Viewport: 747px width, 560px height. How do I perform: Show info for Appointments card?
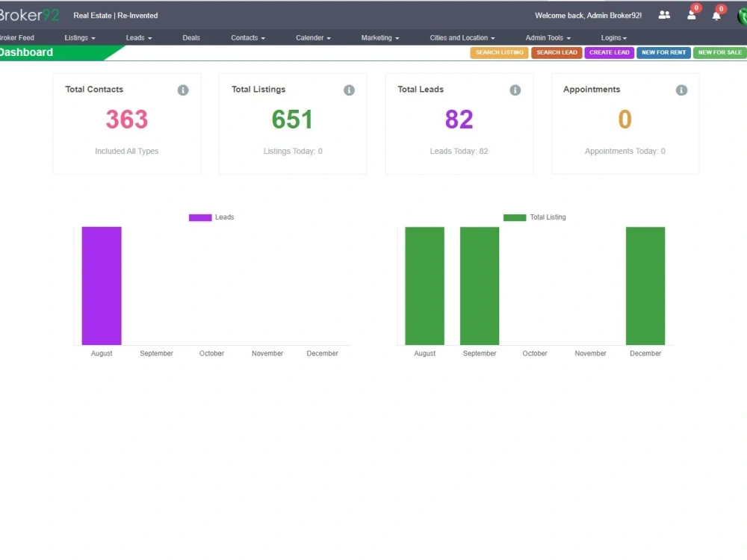(681, 90)
